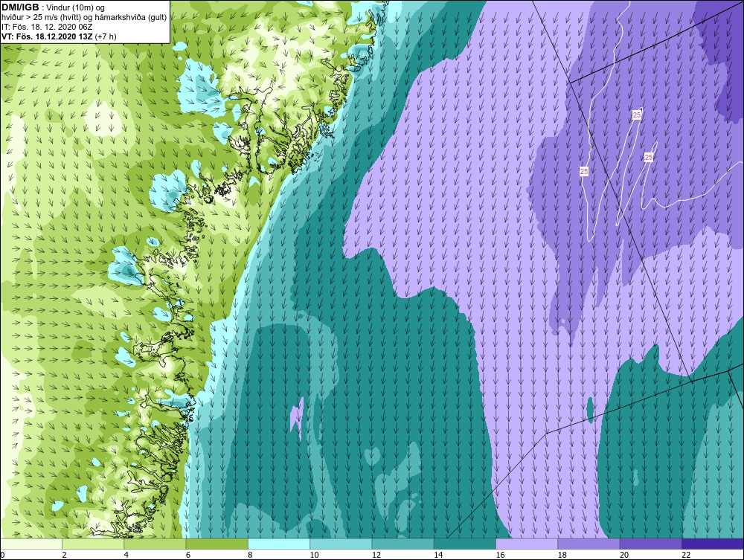The width and height of the screenshot is (744, 560).
Task: Click the legend scale label '14'
Action: tap(438, 556)
